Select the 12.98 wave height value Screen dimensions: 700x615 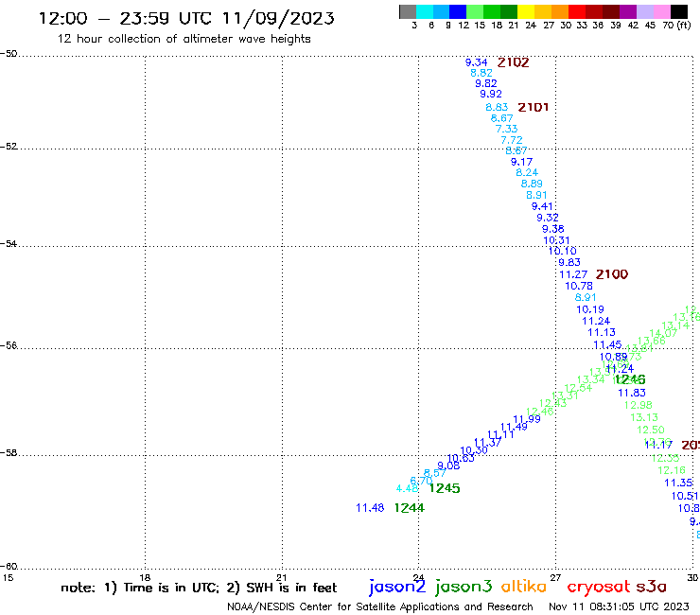pos(638,405)
